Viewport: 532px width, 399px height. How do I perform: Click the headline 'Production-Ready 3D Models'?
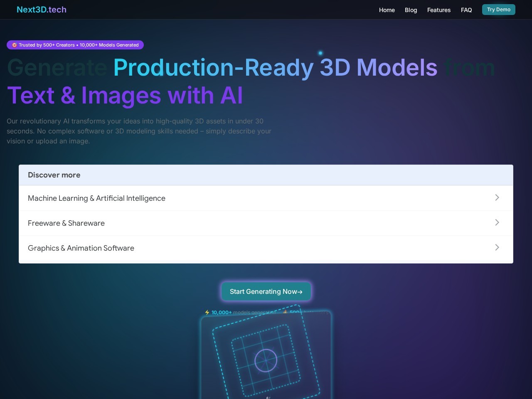[275, 67]
